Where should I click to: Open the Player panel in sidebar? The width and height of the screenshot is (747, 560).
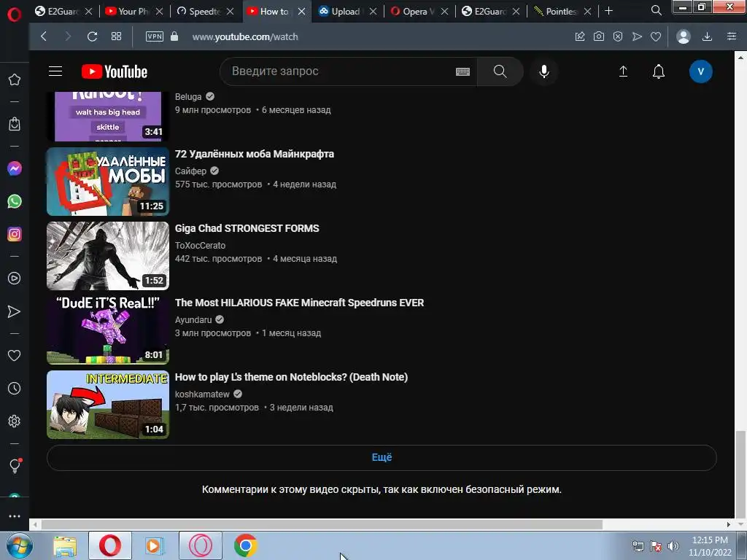pos(15,279)
